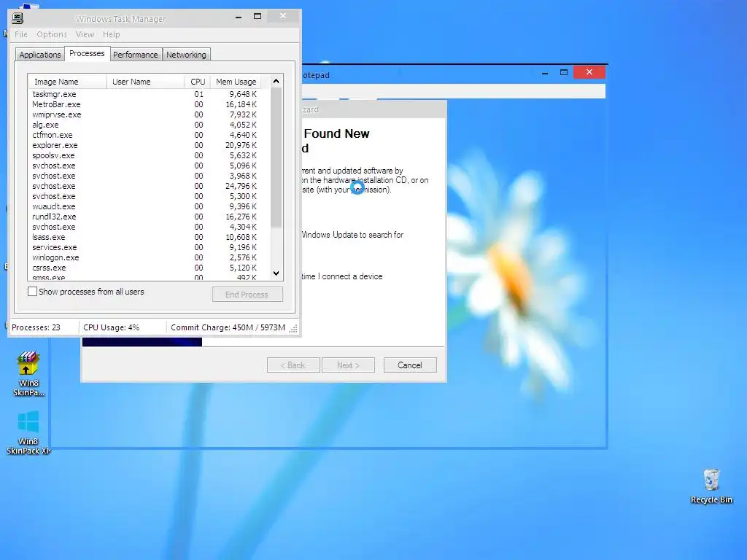The width and height of the screenshot is (747, 560).
Task: Switch to the Networking tab
Action: click(186, 55)
